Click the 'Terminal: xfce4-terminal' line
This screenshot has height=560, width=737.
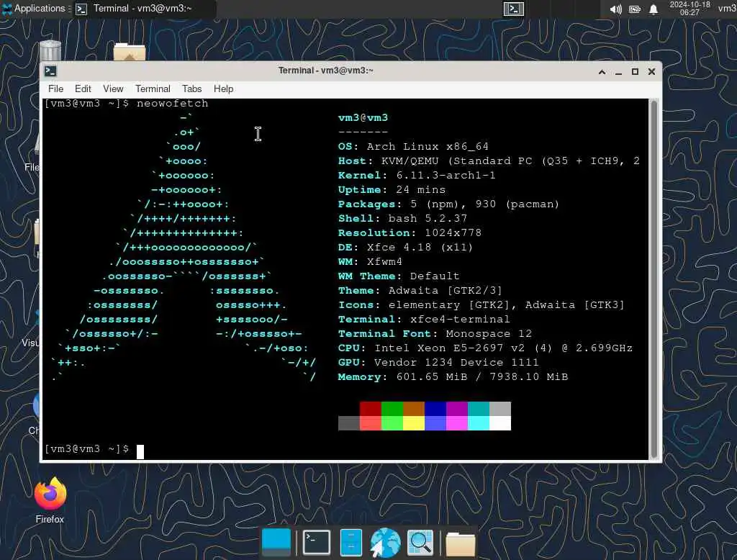424,320
